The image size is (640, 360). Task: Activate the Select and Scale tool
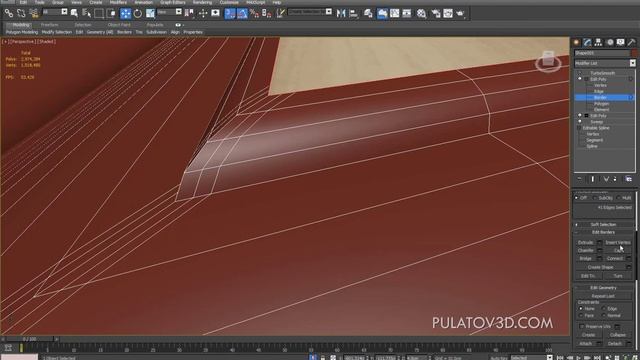150,13
